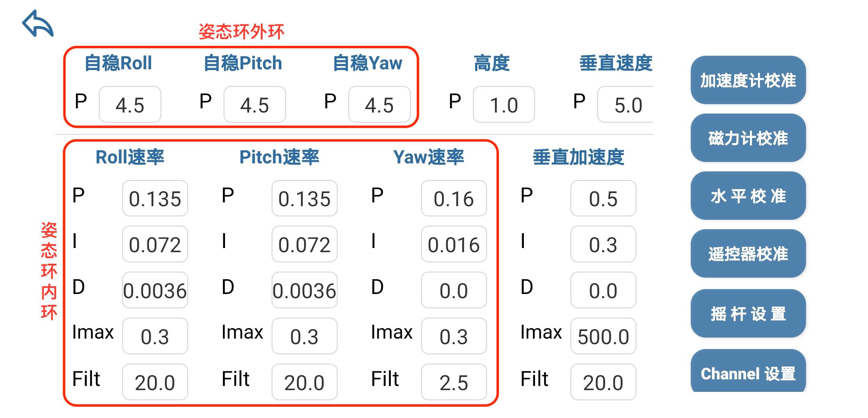868x418 pixels.
Task: Tap the back arrow icon
Action: (38, 24)
